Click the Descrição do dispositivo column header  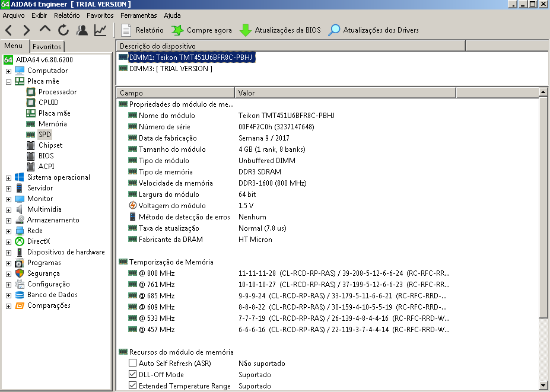point(291,46)
